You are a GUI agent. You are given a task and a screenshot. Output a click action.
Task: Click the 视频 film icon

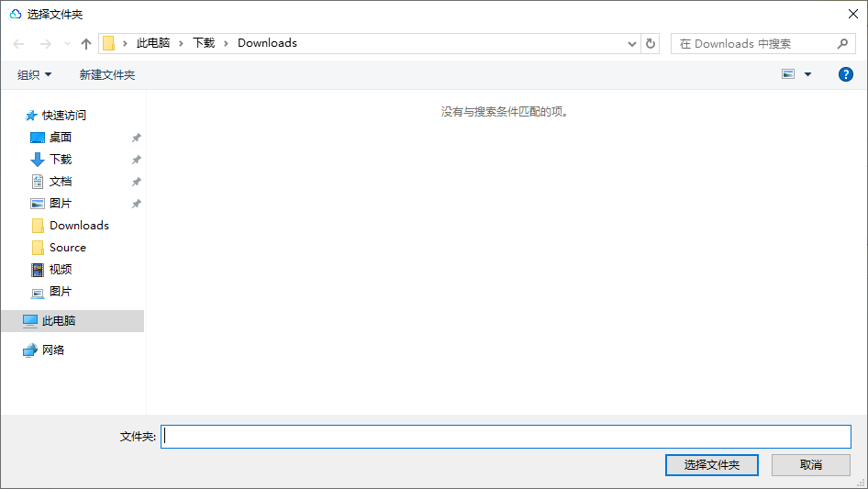(x=37, y=270)
